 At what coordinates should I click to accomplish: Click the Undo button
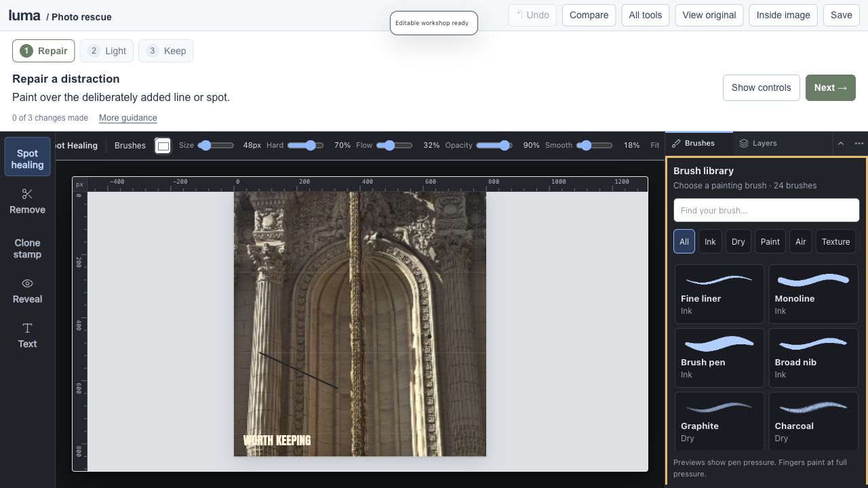[x=532, y=15]
